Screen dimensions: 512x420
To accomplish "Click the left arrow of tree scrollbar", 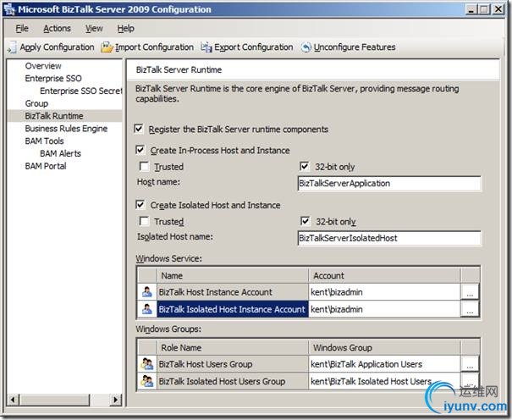I will tap(13, 400).
